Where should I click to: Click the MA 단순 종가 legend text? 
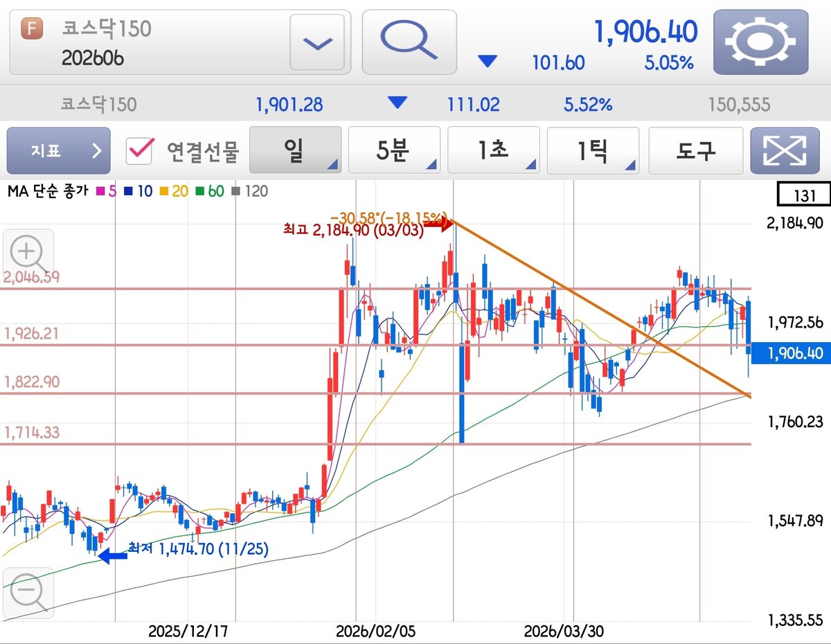coord(48,191)
